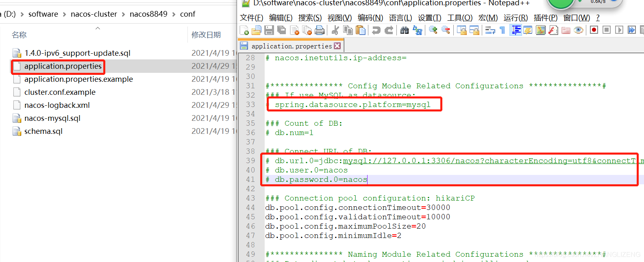
Task: Zoom in toolbar icon
Action: pyautogui.click(x=433, y=30)
